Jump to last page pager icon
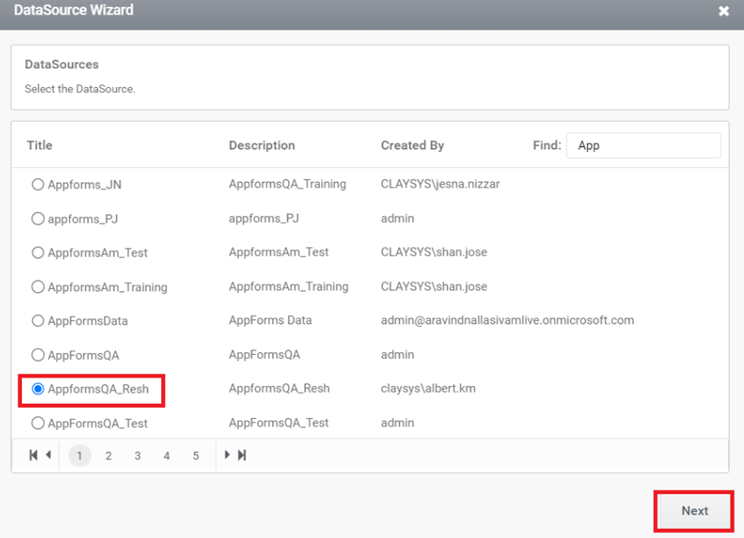This screenshot has height=538, width=744. (x=242, y=455)
